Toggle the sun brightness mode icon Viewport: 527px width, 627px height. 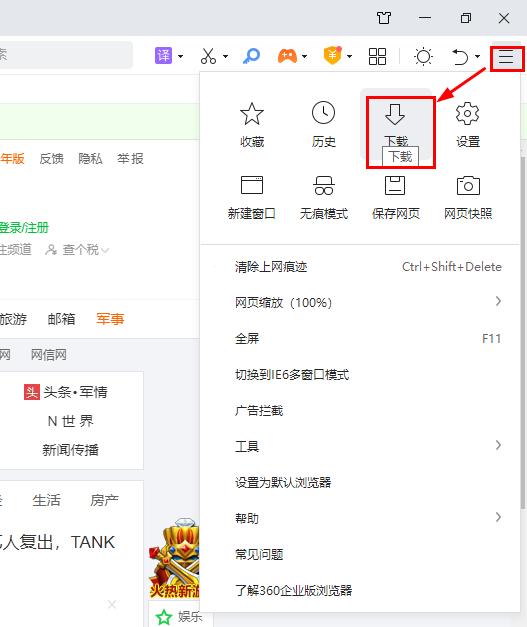click(423, 56)
